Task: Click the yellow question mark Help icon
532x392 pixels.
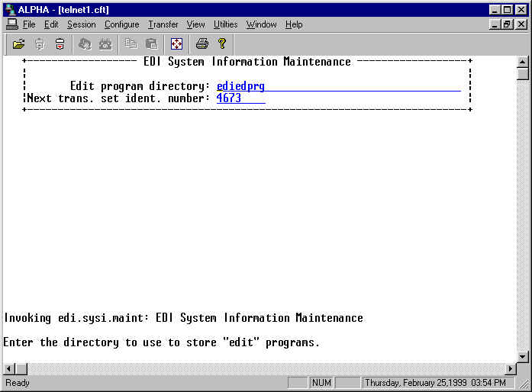Action: point(222,44)
